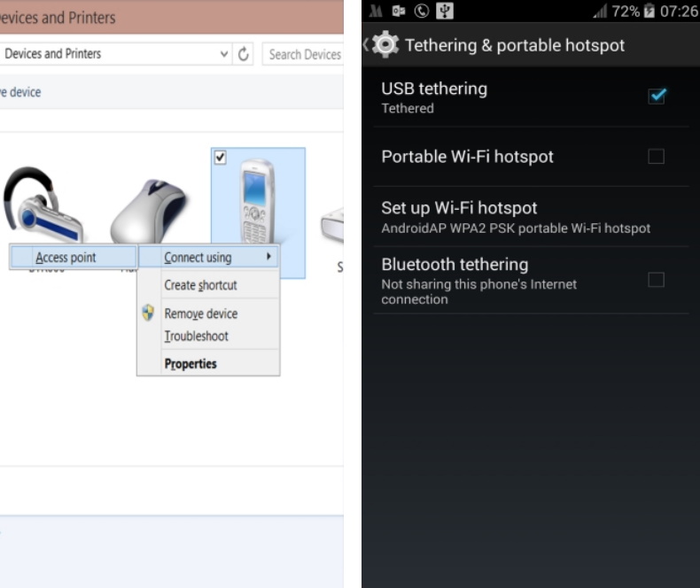Click shield icon beside Remove device
This screenshot has width=700, height=588.
(x=149, y=313)
